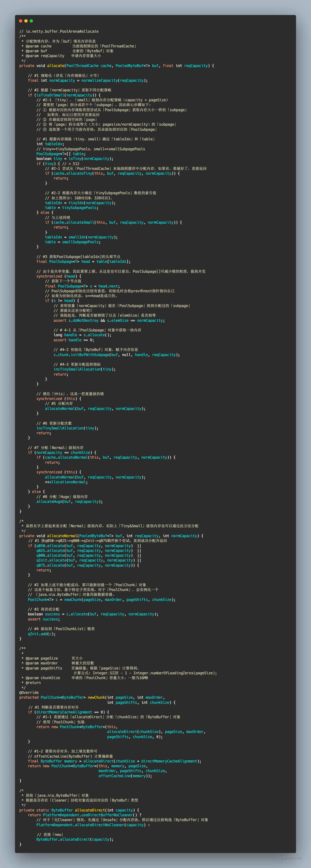311x868 pixels.
Task: Click the '@param pageShifts' doc line
Action: point(80,668)
